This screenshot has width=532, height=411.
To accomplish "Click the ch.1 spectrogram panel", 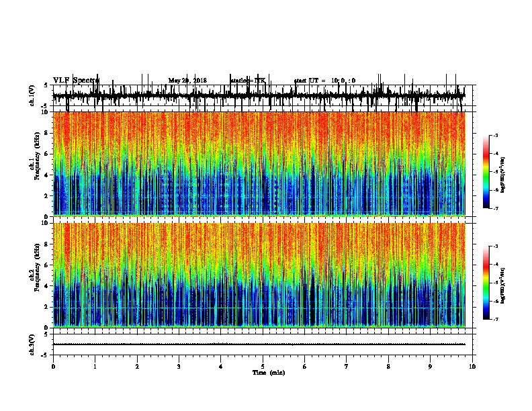I will coord(259,164).
